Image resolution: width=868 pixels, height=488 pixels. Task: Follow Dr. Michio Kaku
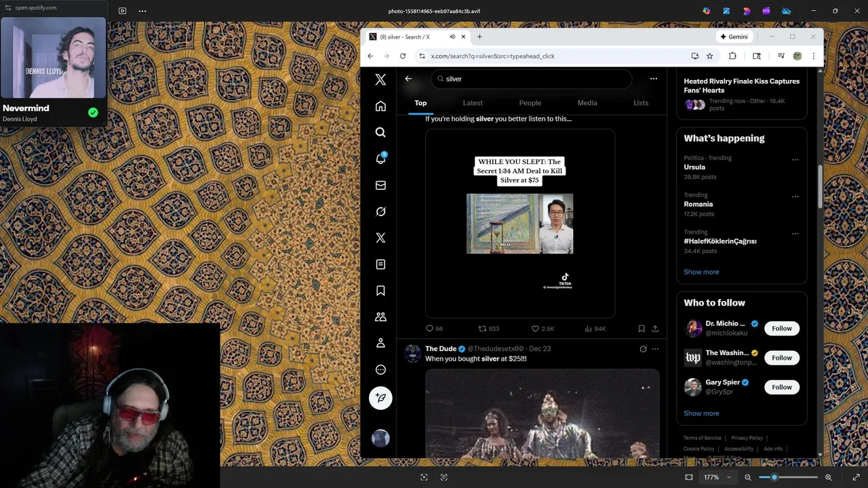782,328
